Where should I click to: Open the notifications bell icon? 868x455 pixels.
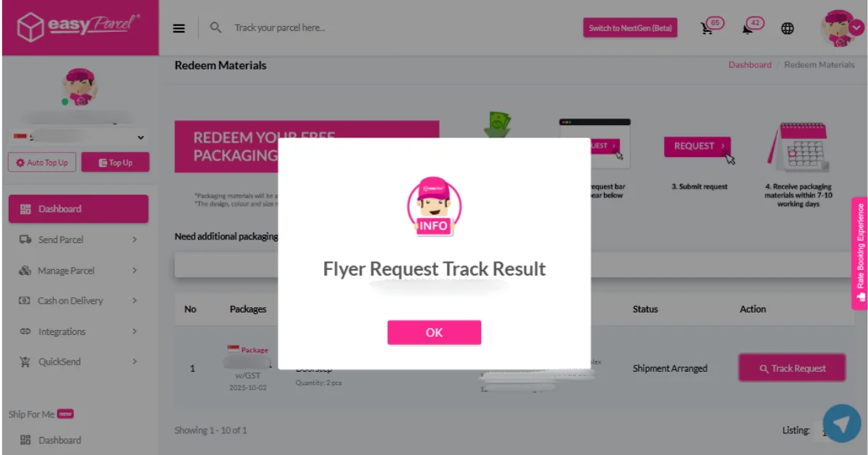(x=747, y=29)
